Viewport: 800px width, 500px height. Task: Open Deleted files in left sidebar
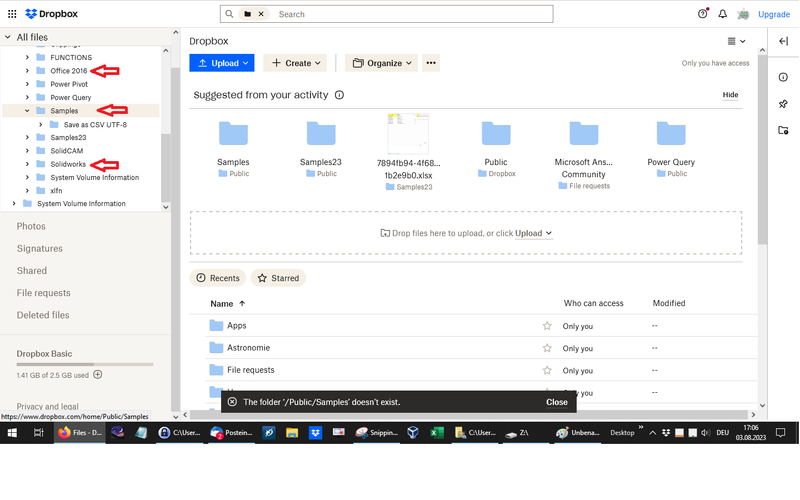[43, 315]
